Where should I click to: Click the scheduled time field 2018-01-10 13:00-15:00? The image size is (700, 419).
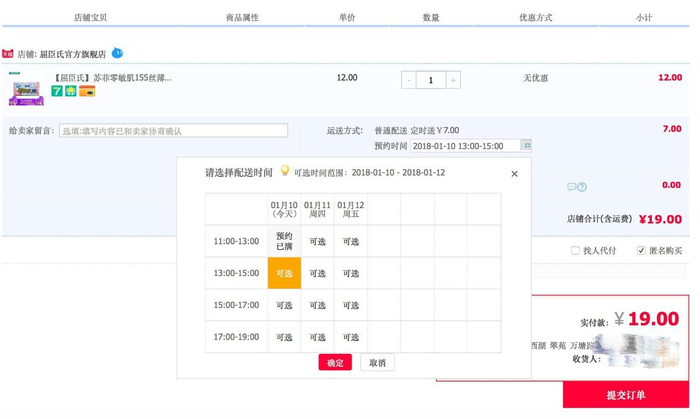pyautogui.click(x=466, y=146)
